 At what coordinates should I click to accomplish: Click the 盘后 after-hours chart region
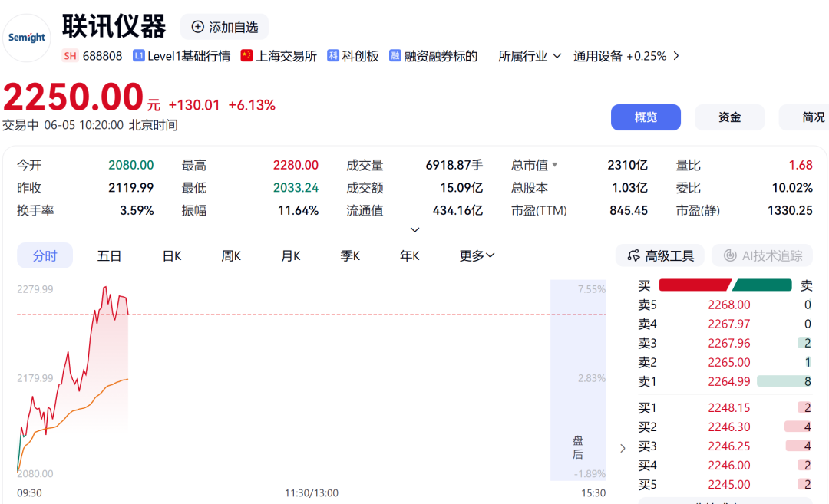point(578,380)
